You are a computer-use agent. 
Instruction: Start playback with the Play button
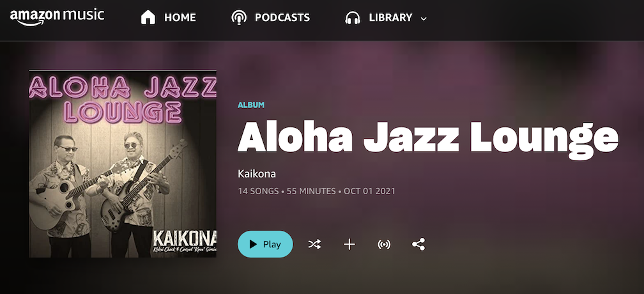[x=265, y=244]
